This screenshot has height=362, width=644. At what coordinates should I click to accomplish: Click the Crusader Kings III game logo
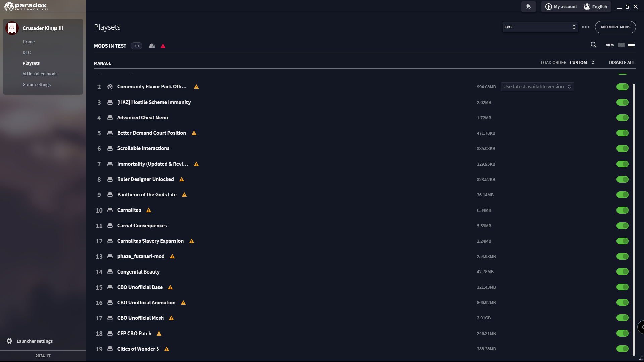(12, 28)
